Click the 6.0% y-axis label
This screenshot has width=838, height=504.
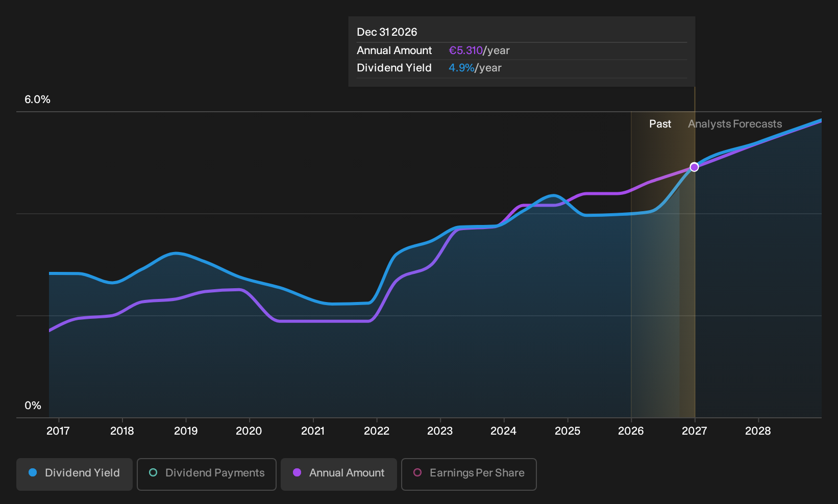point(38,99)
